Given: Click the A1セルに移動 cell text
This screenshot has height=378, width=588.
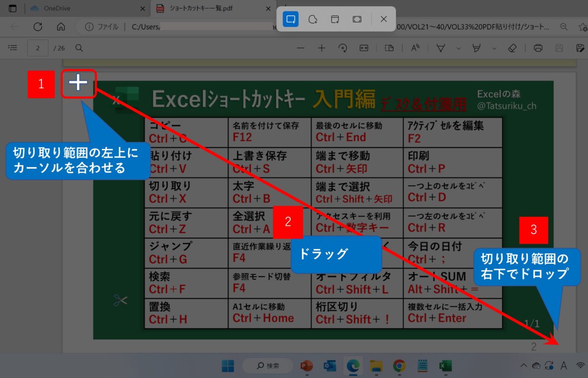Looking at the screenshot, I should click(x=259, y=307).
